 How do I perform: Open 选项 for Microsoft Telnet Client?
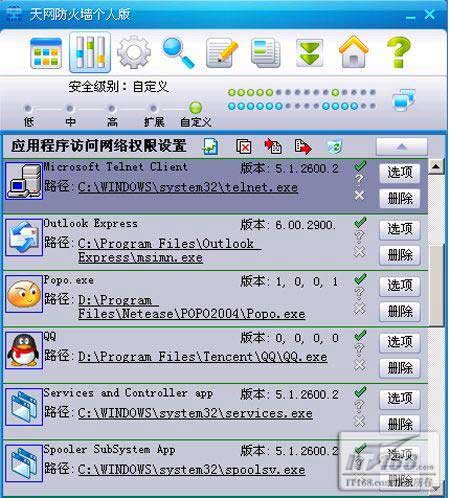pos(399,173)
